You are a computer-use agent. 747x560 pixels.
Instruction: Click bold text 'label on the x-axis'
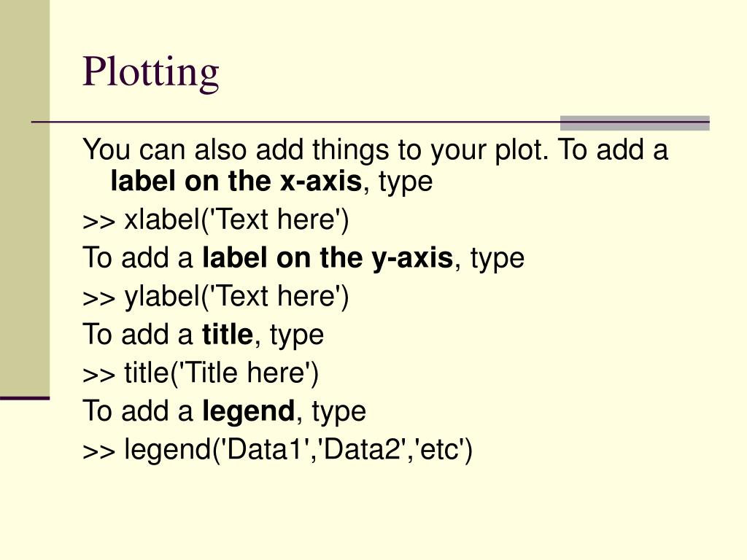click(236, 181)
